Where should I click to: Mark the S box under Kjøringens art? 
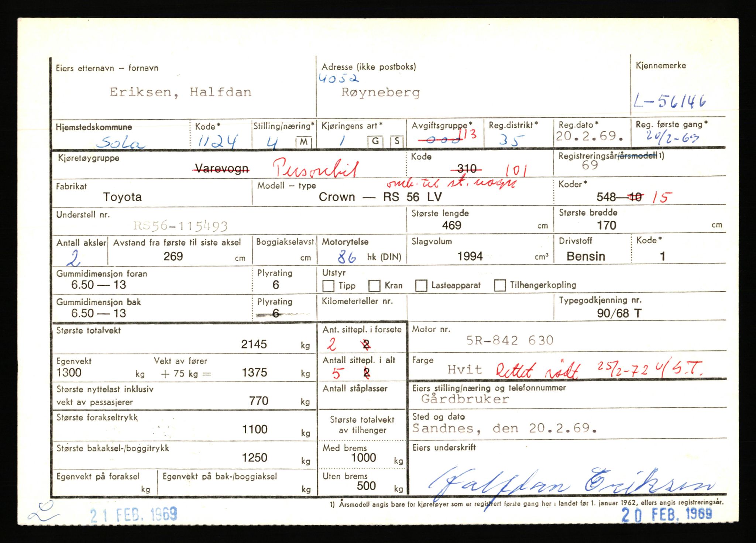(396, 141)
